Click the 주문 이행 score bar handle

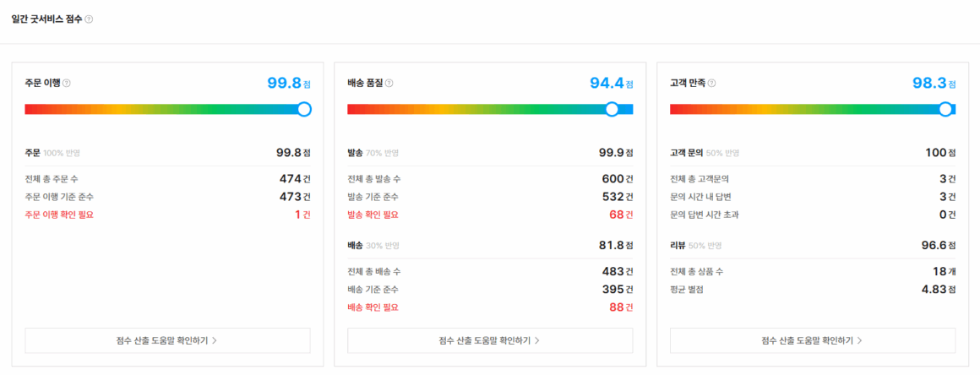(x=304, y=109)
